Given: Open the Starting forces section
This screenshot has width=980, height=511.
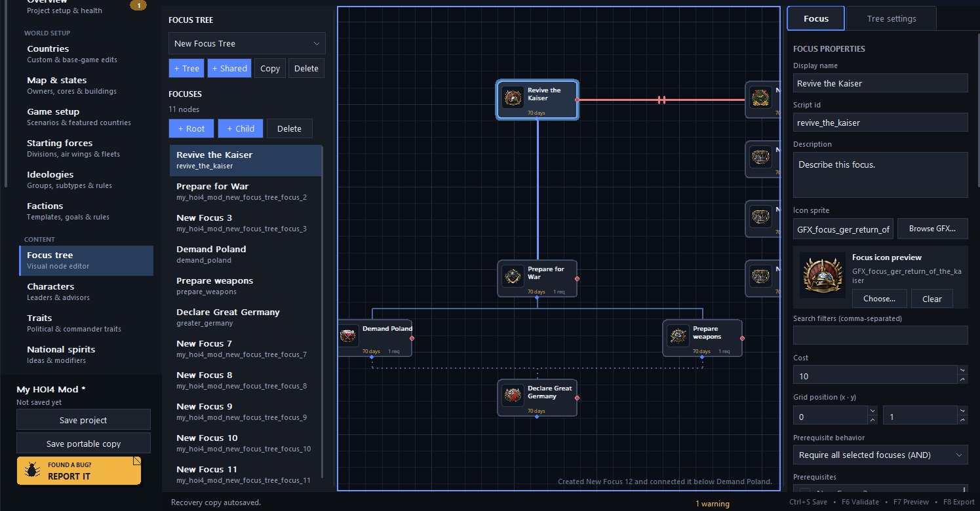Looking at the screenshot, I should pos(87,148).
